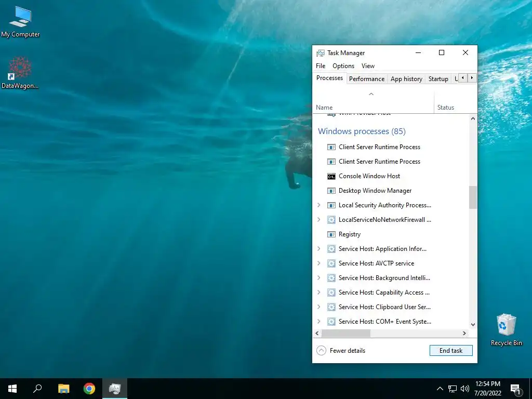Expand Service Host: Background Intelli... row

[x=318, y=278]
